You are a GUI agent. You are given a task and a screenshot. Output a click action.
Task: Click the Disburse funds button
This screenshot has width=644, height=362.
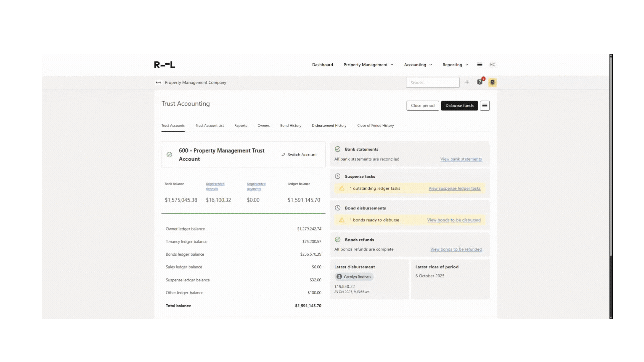[459, 106]
